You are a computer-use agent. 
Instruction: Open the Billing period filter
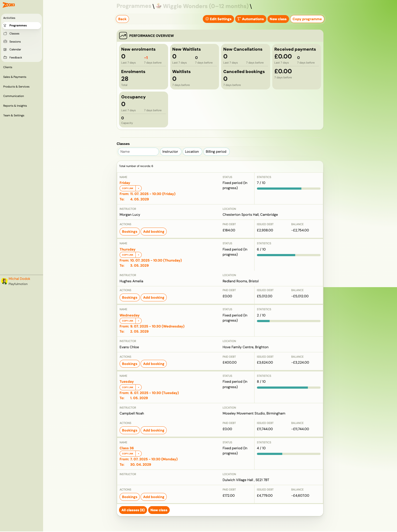click(216, 152)
